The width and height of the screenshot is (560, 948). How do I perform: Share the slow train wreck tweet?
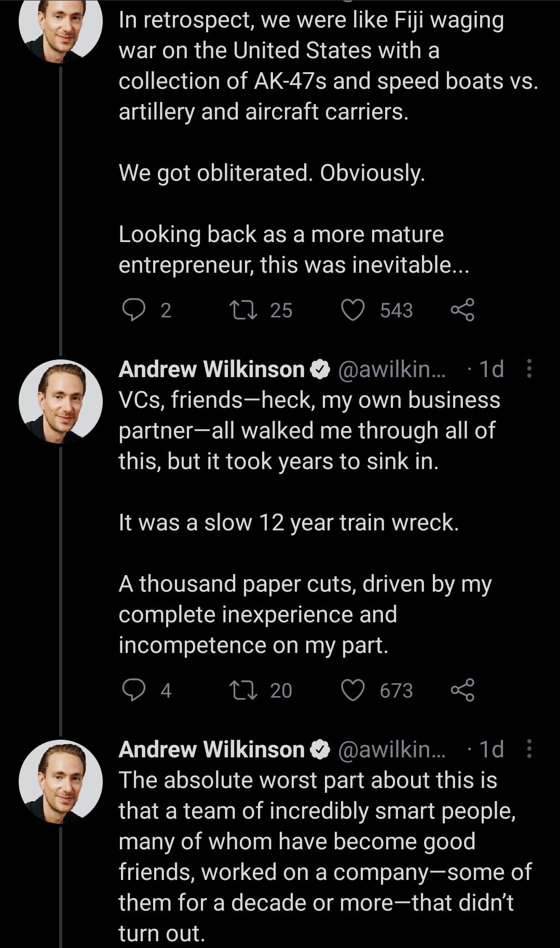coord(462,690)
